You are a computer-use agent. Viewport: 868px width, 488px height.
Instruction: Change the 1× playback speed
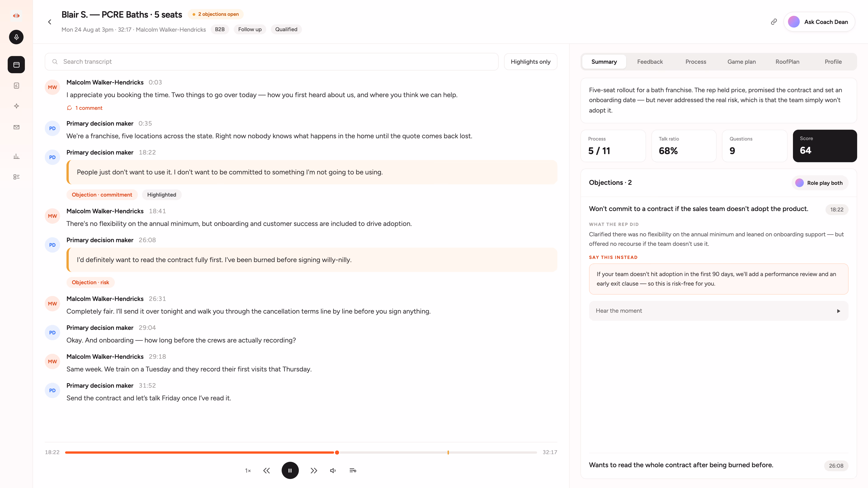[x=248, y=470]
